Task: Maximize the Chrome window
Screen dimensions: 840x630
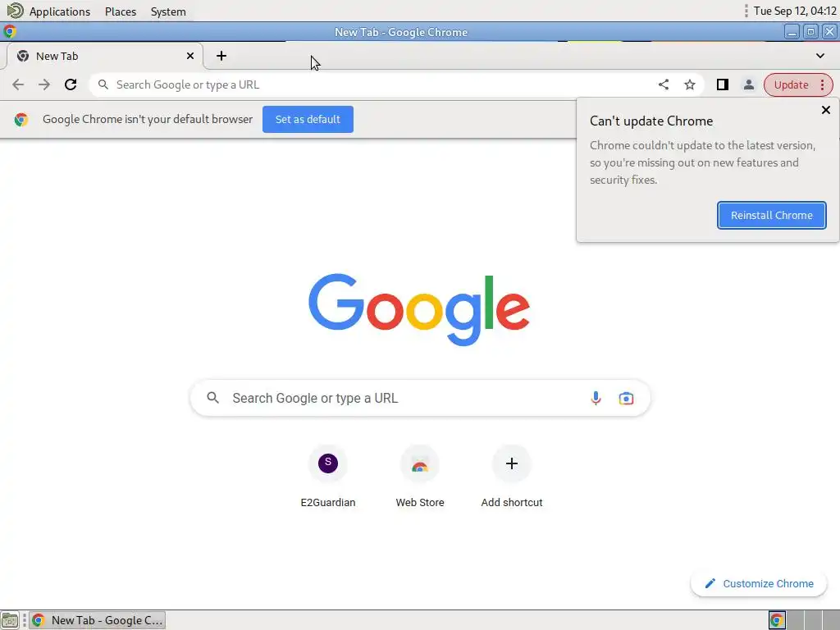Action: [810, 32]
